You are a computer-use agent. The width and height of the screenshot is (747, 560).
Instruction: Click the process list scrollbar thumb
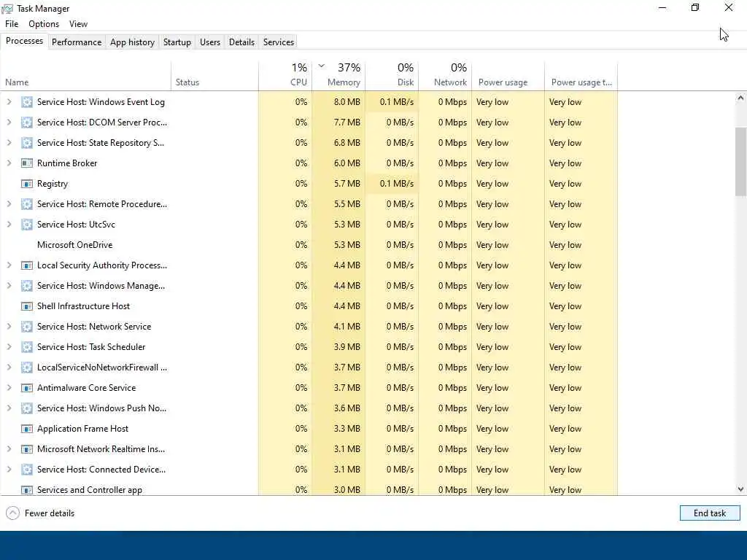(x=740, y=161)
